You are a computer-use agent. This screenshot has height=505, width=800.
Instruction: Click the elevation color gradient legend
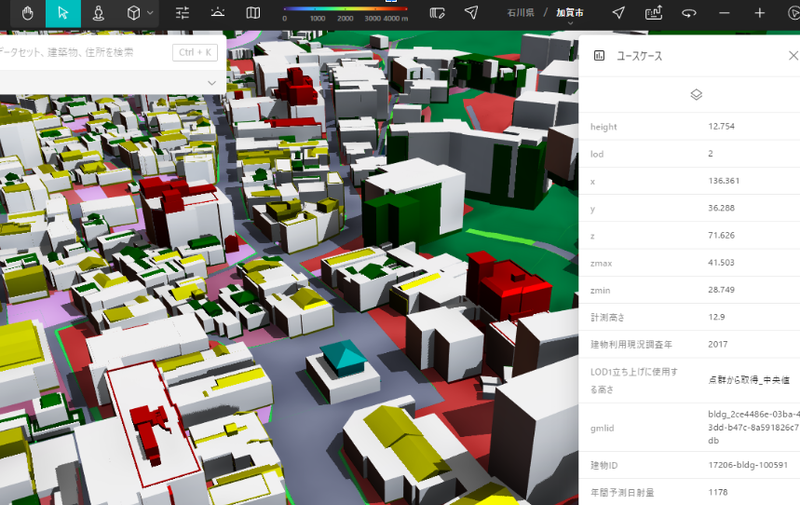[345, 9]
